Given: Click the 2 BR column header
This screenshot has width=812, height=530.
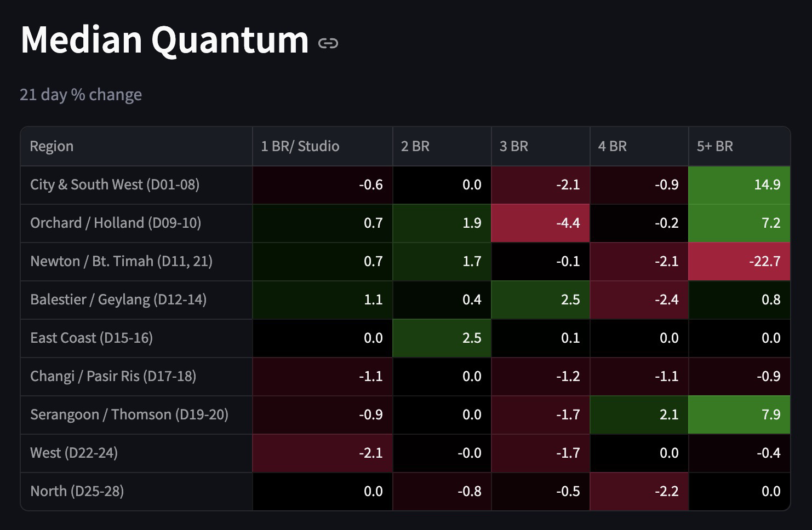Looking at the screenshot, I should click(415, 146).
